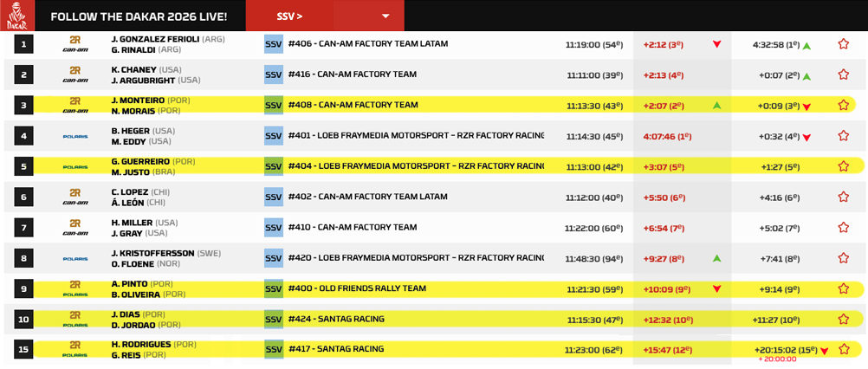Click Can-Am logo in first row
868x369 pixels.
[x=75, y=44]
